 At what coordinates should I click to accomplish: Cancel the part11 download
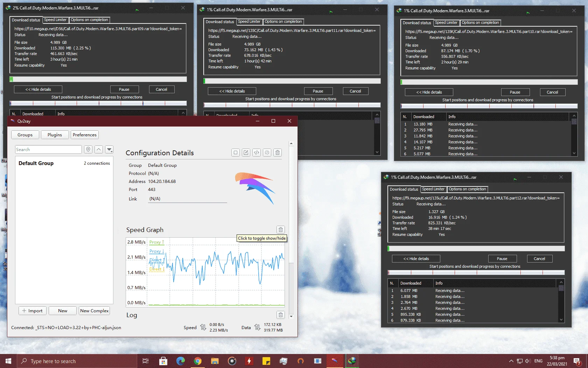click(x=355, y=91)
